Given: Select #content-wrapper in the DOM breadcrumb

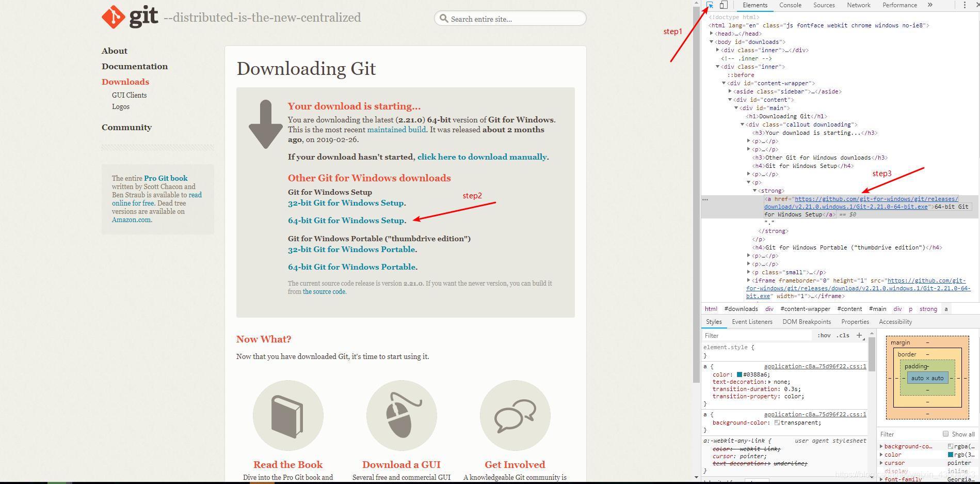Looking at the screenshot, I should 805,309.
